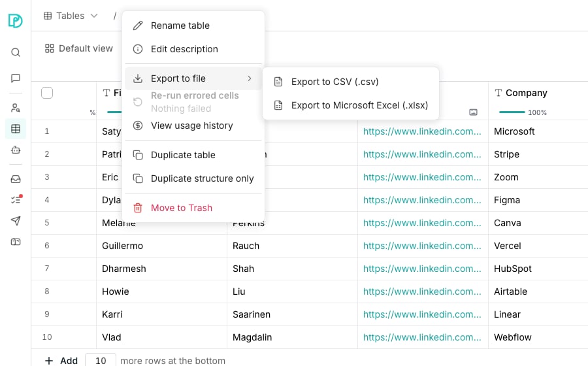588x366 pixels.
Task: Open Zoom row LinkedIn link
Action: point(422,177)
